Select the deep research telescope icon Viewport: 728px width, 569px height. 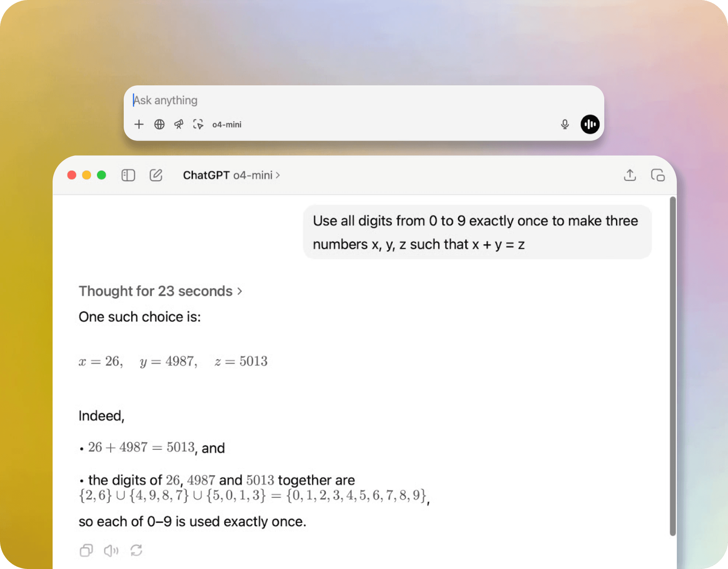click(x=179, y=124)
